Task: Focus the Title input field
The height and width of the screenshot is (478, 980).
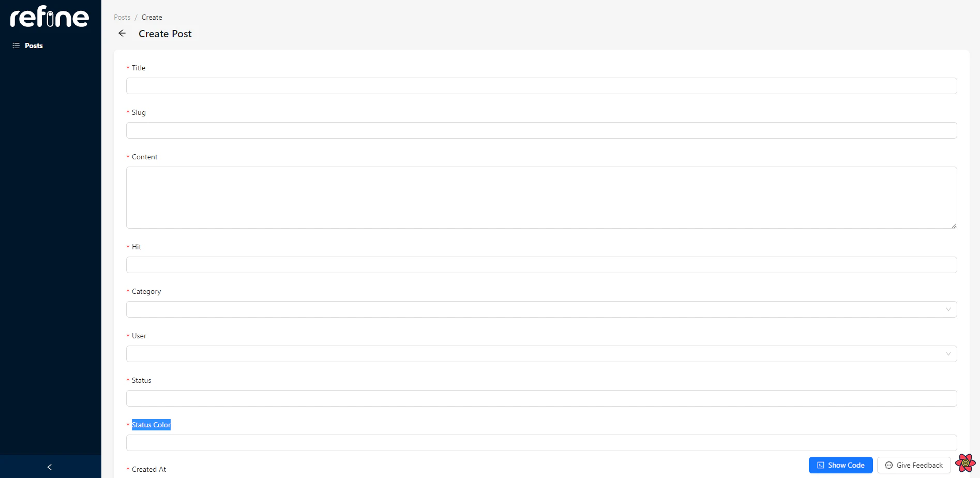Action: click(541, 86)
